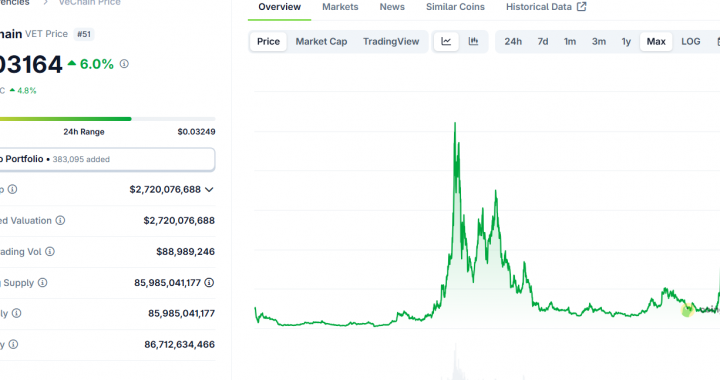Set chart range to 7d

point(543,41)
